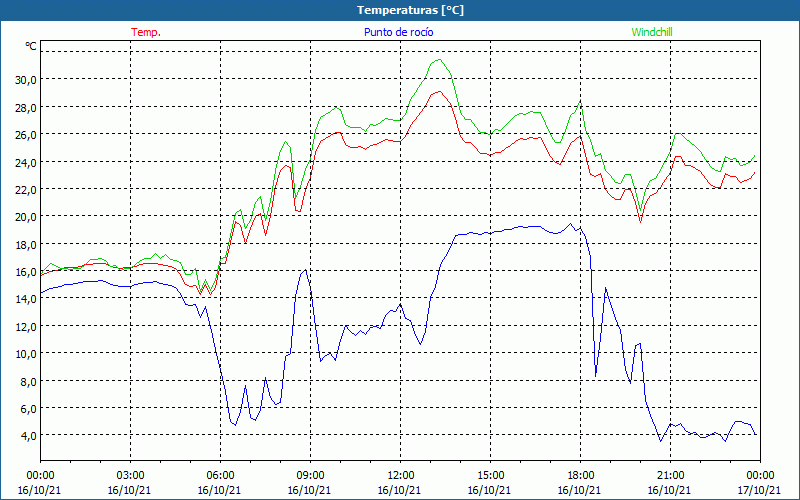Click the °C unit label on y-axis
This screenshot has height=500, width=800.
pos(31,46)
